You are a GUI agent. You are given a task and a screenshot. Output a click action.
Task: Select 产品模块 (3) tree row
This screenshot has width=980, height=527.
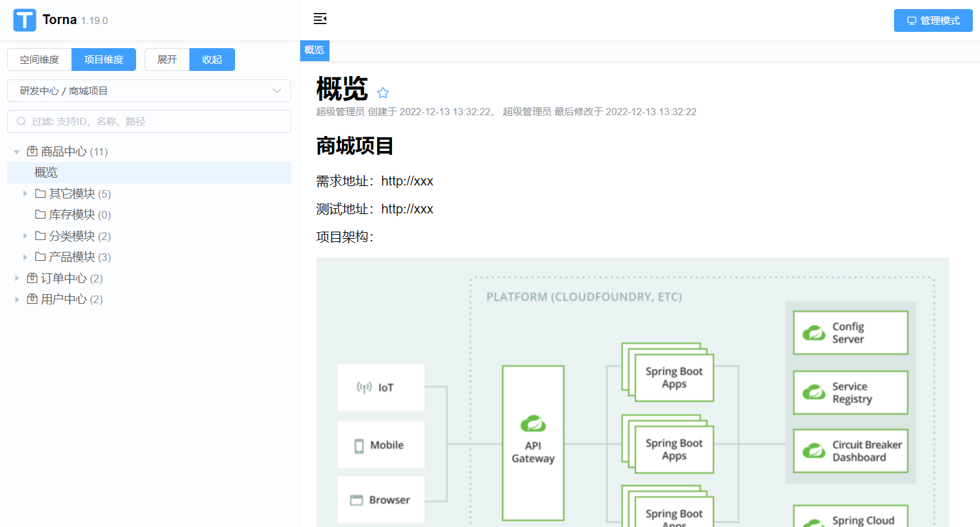[x=149, y=257]
